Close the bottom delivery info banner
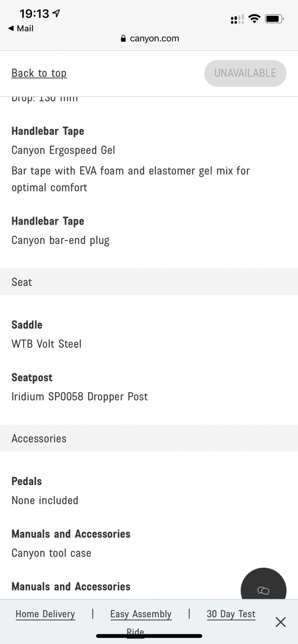Image resolution: width=298 pixels, height=644 pixels. coord(281,622)
